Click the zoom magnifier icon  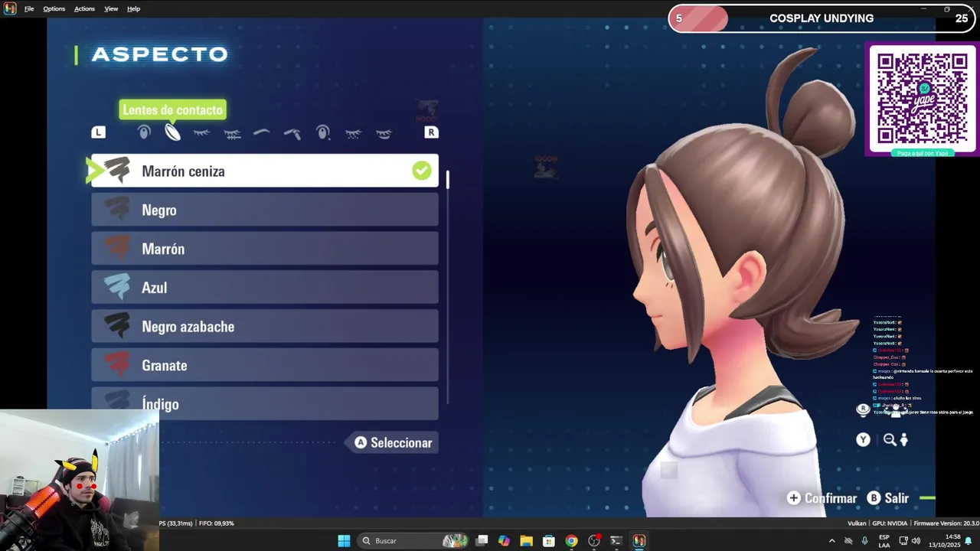[890, 439]
